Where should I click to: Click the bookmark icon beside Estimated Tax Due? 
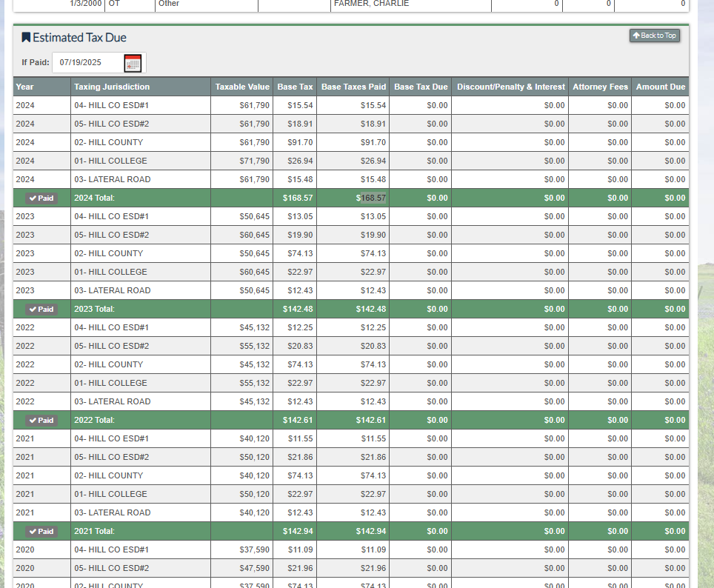point(26,38)
